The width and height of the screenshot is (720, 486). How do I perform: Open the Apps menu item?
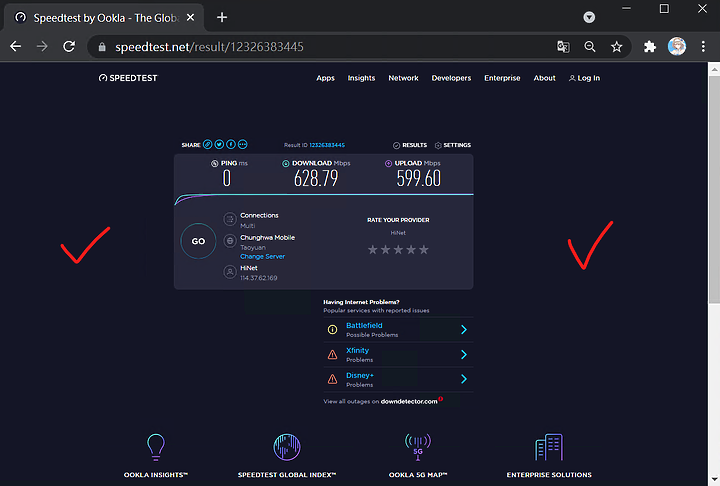(x=326, y=78)
